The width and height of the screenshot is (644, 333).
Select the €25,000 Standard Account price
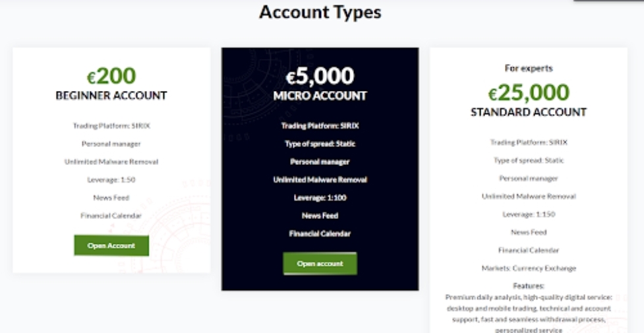point(529,93)
